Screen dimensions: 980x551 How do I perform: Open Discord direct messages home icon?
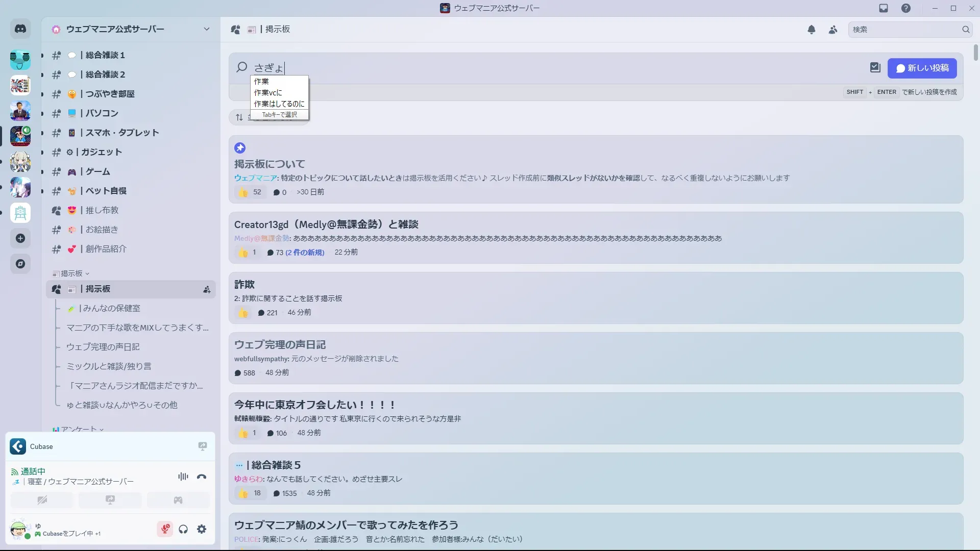coord(20,29)
